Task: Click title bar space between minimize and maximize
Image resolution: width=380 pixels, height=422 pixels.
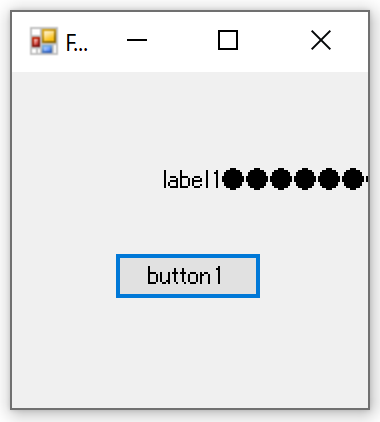Action: (x=183, y=40)
